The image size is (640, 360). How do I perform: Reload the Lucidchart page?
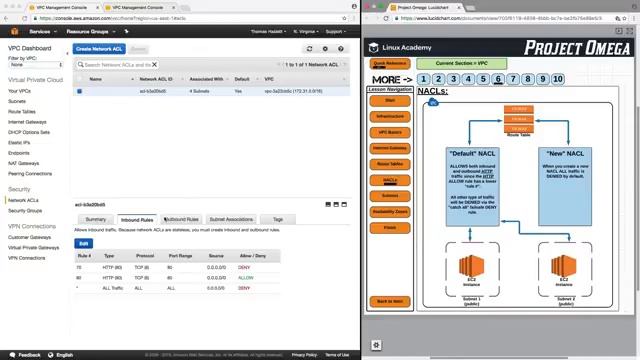point(386,18)
